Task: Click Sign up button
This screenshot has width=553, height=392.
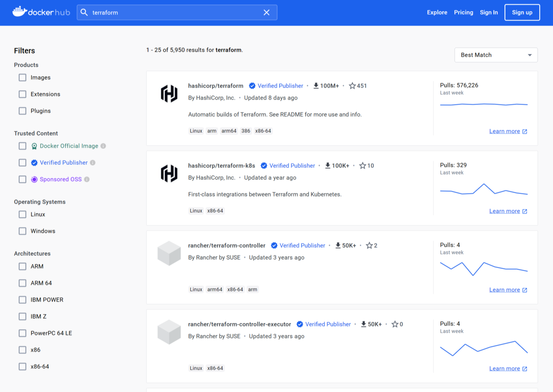Action: coord(522,12)
